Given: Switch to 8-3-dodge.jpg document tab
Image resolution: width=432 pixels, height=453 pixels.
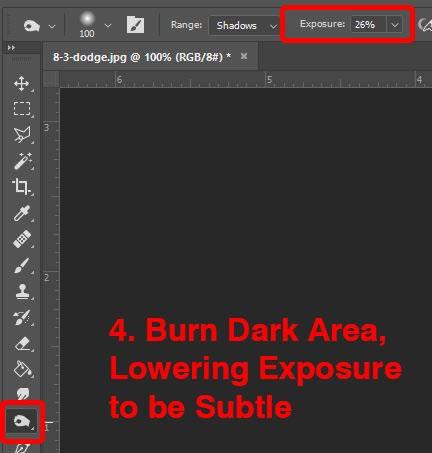Looking at the screenshot, I should (142, 57).
